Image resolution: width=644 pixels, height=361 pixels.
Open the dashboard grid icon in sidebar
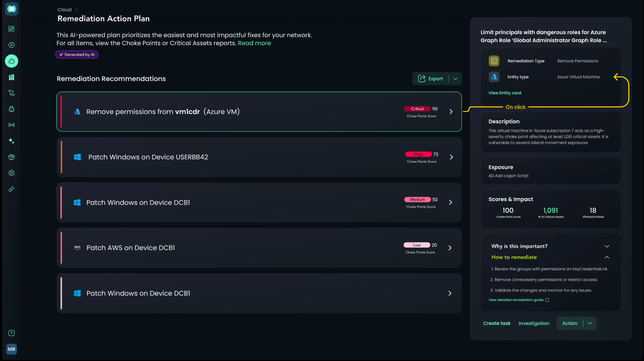[x=11, y=29]
